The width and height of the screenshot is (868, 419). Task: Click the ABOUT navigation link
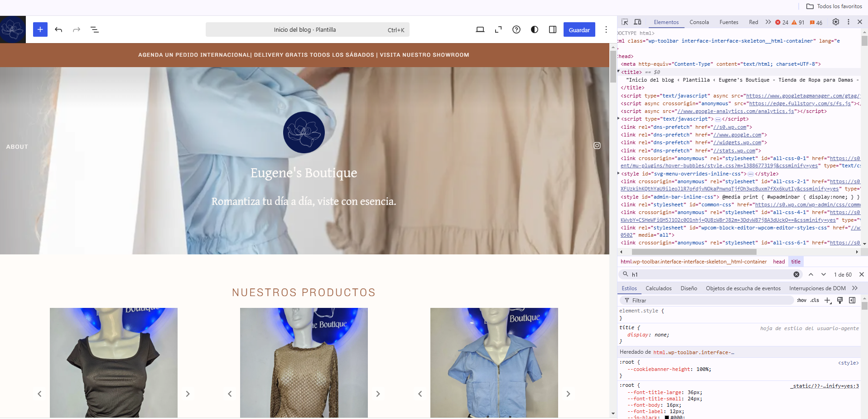click(x=17, y=146)
